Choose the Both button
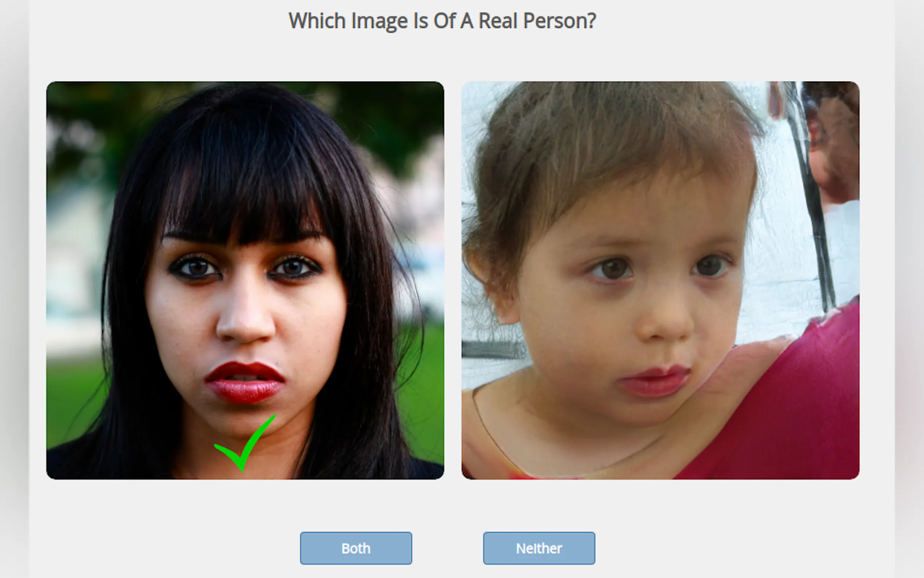The width and height of the screenshot is (924, 578). click(x=356, y=548)
